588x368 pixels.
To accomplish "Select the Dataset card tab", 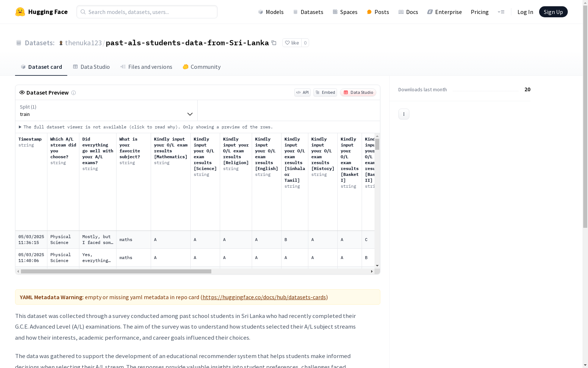I will pos(41,67).
